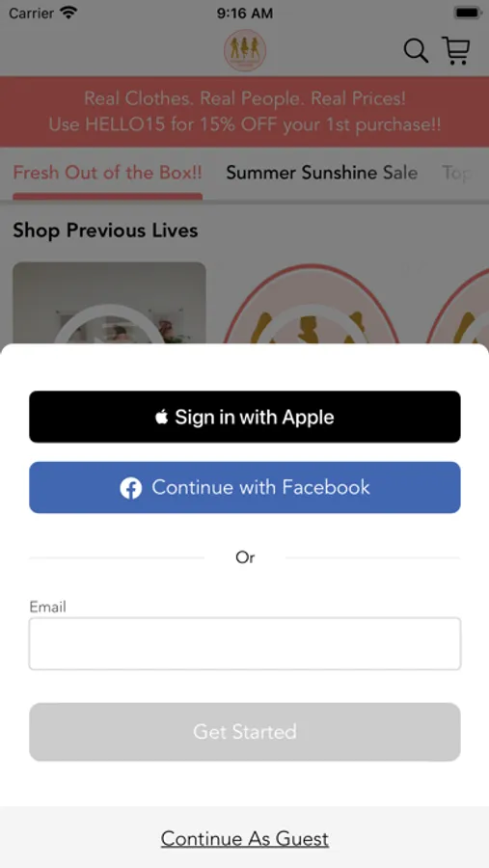The width and height of the screenshot is (489, 868).
Task: Open the search magnifier icon
Action: 416,51
